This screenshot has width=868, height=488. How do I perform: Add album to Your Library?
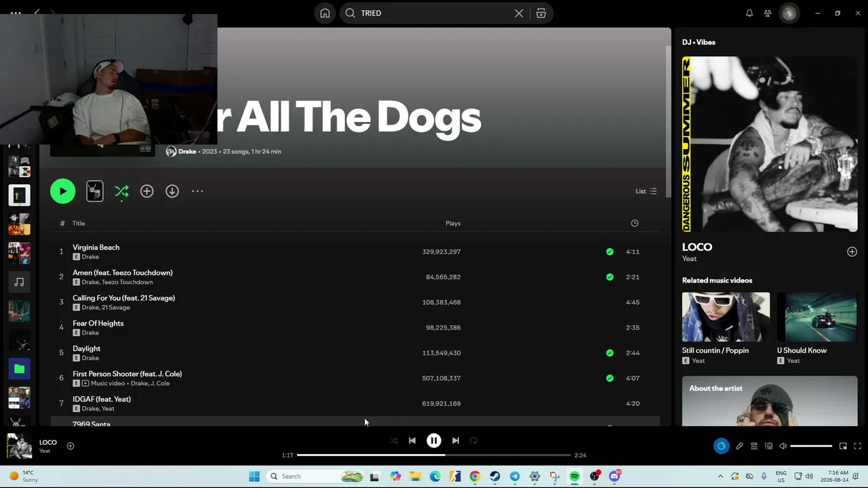[146, 191]
